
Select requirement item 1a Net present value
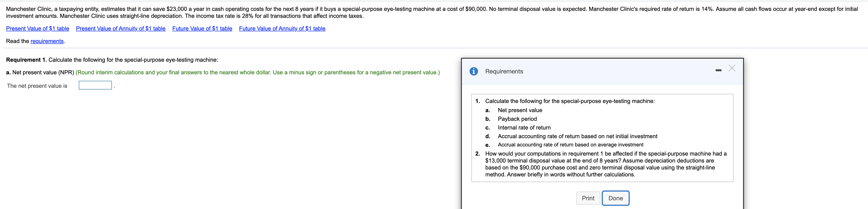pos(520,110)
